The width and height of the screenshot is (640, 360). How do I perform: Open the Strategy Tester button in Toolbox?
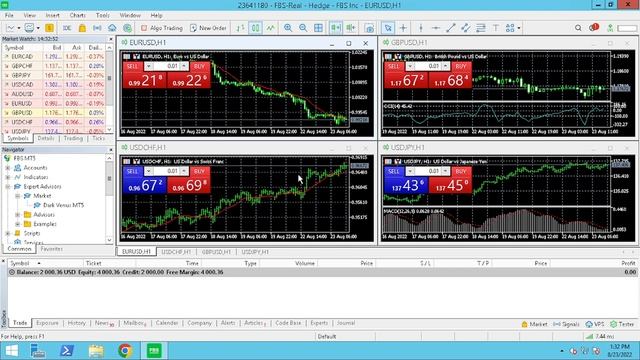[622, 324]
